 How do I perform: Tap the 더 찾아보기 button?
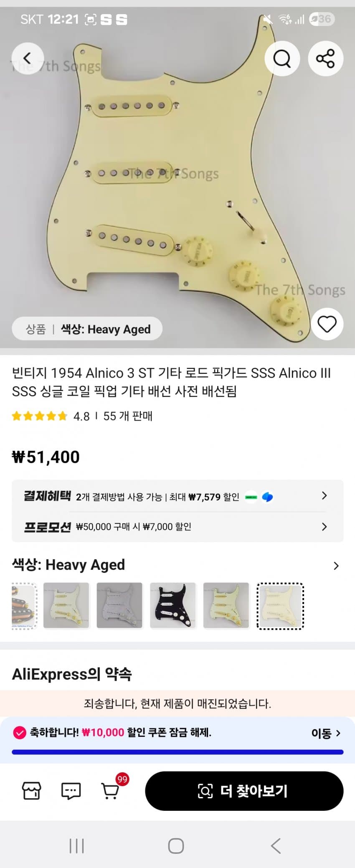coord(244,791)
